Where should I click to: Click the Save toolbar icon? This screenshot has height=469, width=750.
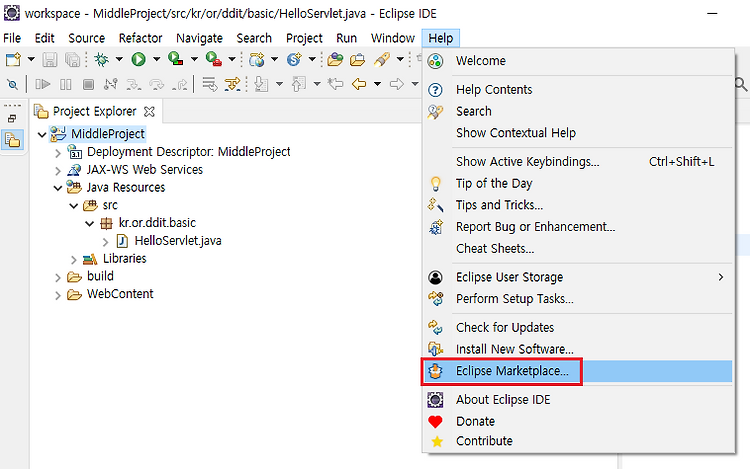click(x=50, y=59)
